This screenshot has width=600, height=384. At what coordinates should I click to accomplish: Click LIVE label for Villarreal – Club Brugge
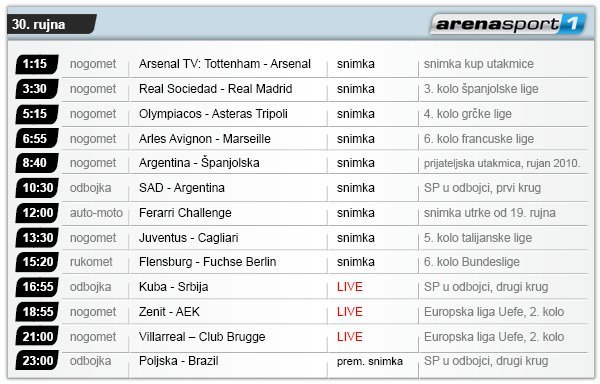(x=349, y=337)
